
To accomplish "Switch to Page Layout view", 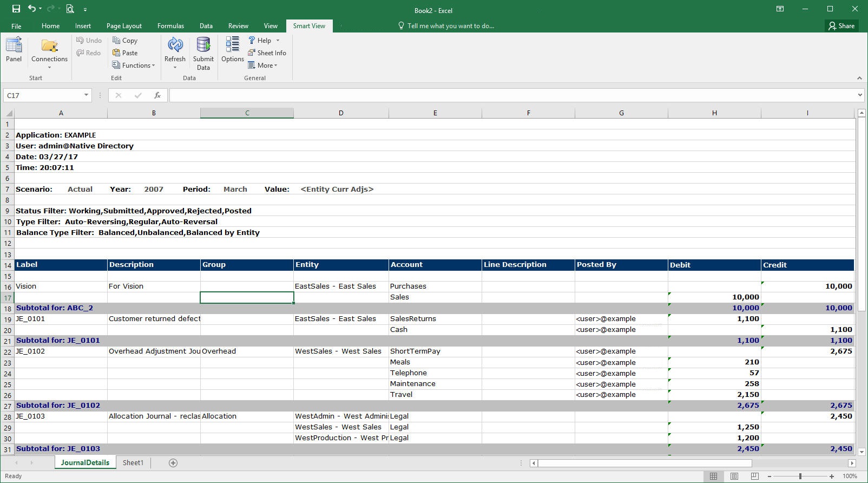I will [734, 477].
